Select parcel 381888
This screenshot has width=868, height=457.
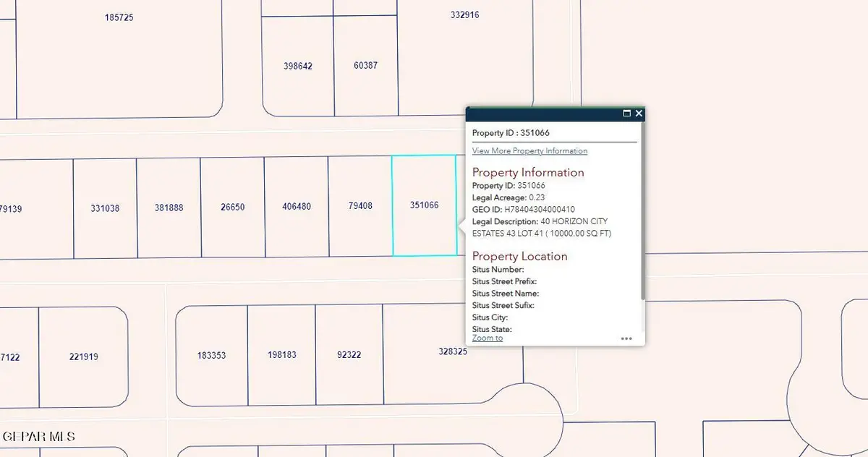pos(168,207)
